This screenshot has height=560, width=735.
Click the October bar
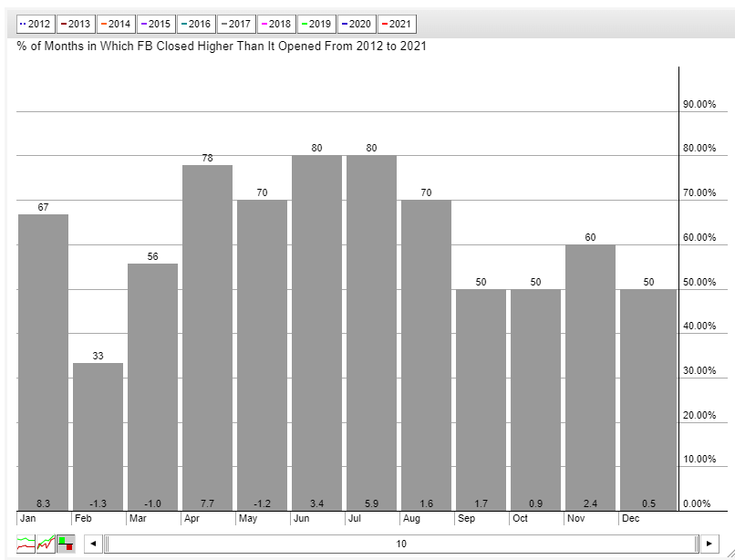(x=535, y=399)
